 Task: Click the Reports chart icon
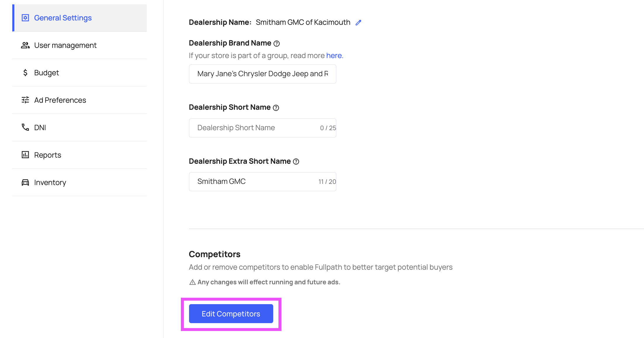point(25,155)
